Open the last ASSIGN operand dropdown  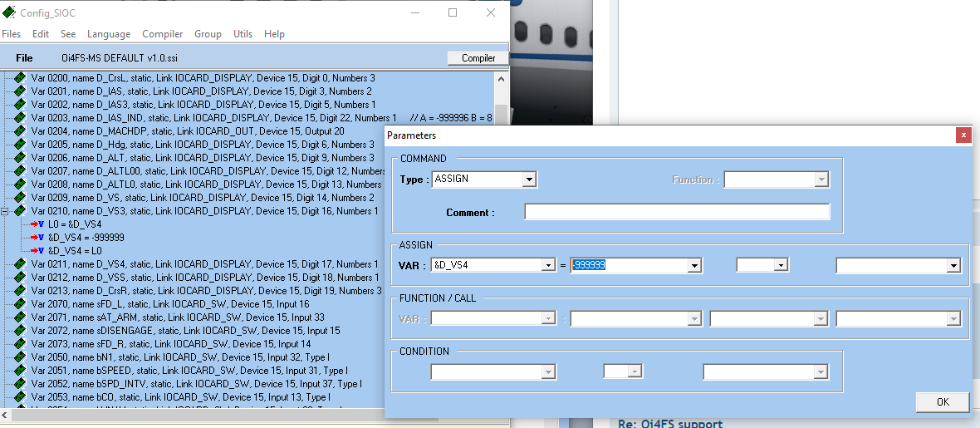(x=953, y=265)
